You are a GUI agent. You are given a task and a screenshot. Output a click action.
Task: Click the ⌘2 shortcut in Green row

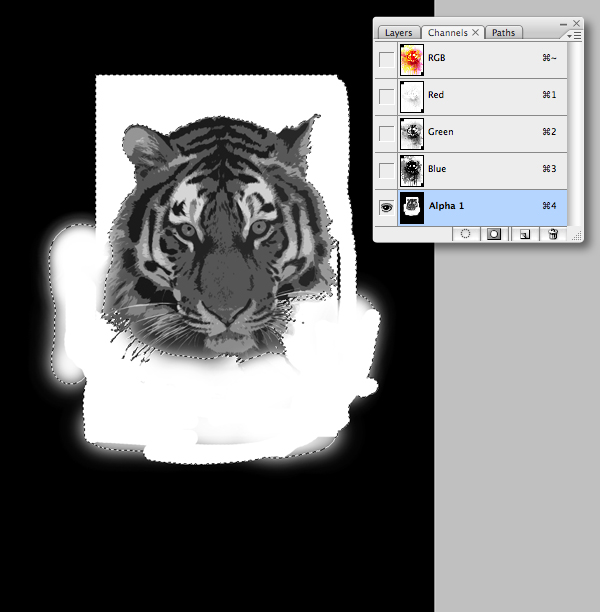click(549, 132)
